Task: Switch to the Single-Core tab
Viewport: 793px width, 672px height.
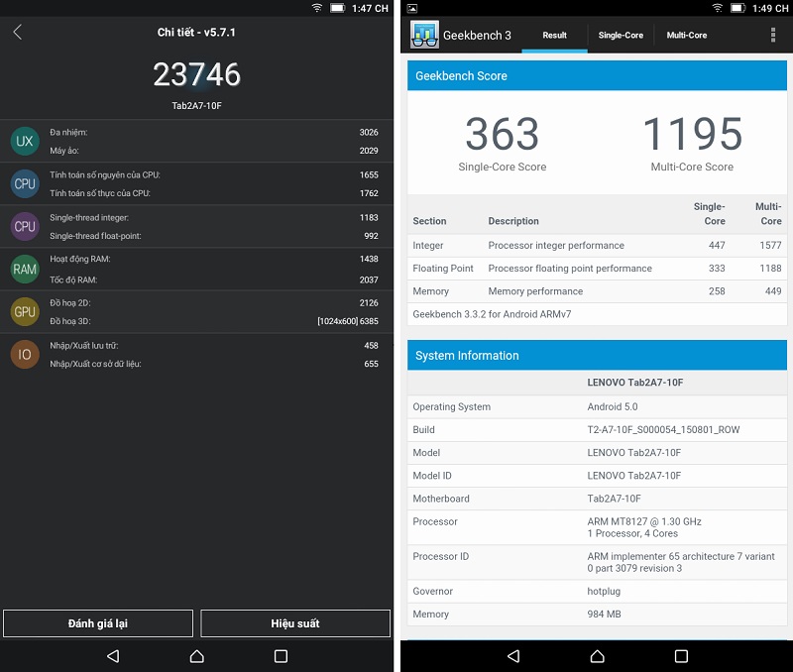Action: click(x=621, y=35)
